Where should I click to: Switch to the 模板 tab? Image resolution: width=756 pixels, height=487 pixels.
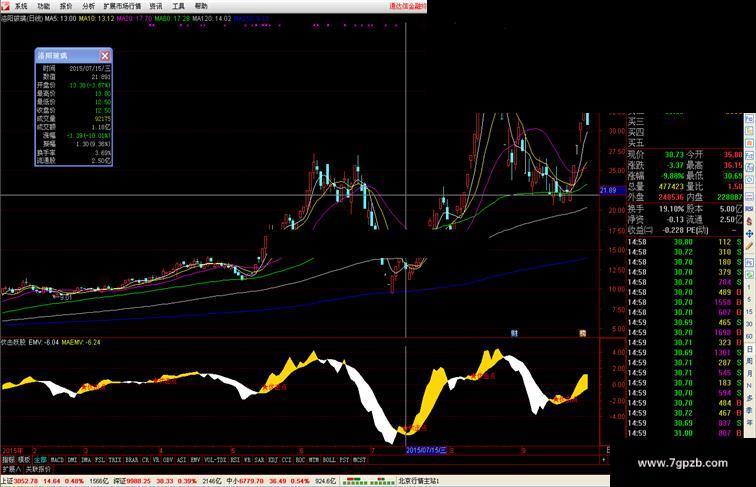[24, 460]
